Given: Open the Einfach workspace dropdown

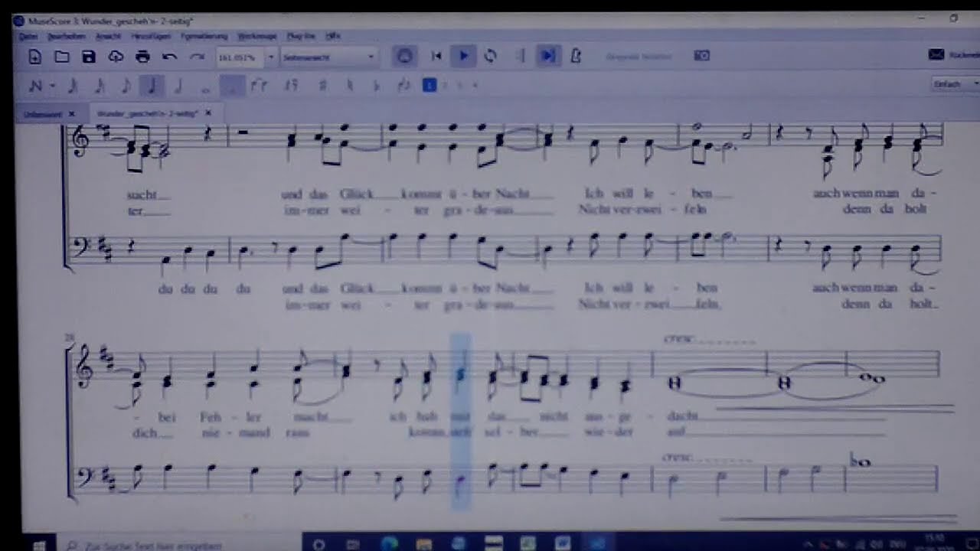Looking at the screenshot, I should pyautogui.click(x=955, y=84).
